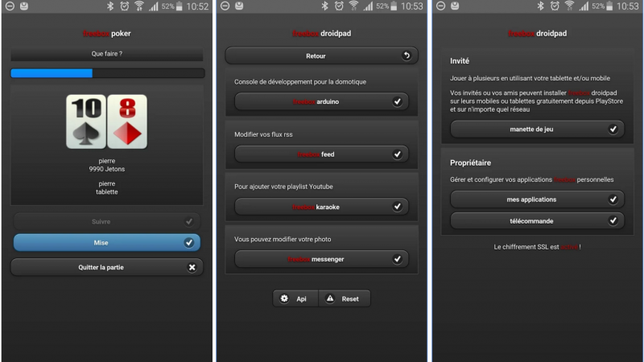Click the 10:52 clock on poker screen

197,6
